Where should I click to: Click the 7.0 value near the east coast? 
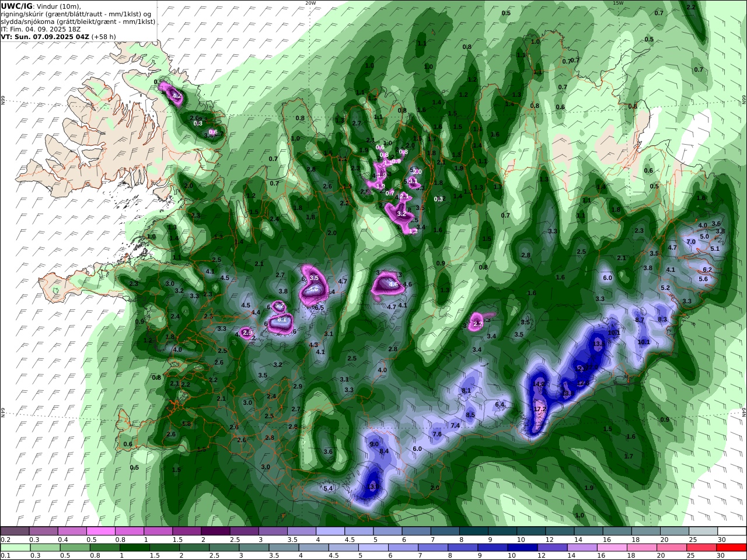point(690,242)
